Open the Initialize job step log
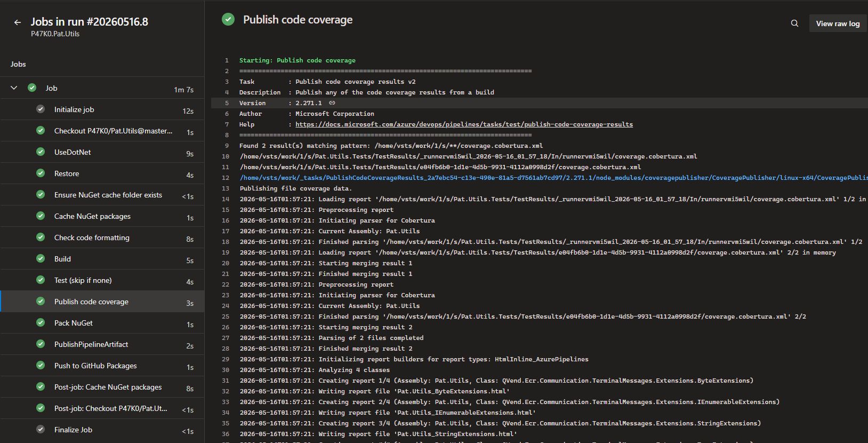Image resolution: width=868 pixels, height=443 pixels. pyautogui.click(x=102, y=109)
